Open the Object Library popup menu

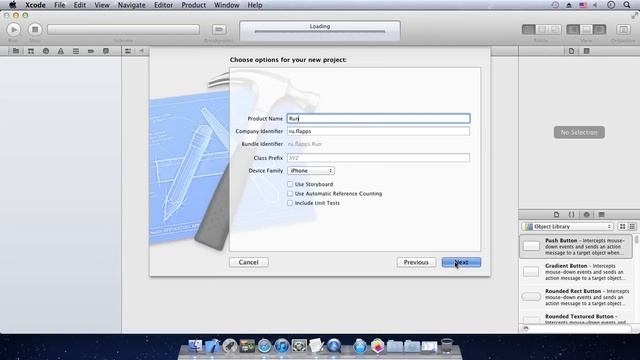click(x=567, y=227)
